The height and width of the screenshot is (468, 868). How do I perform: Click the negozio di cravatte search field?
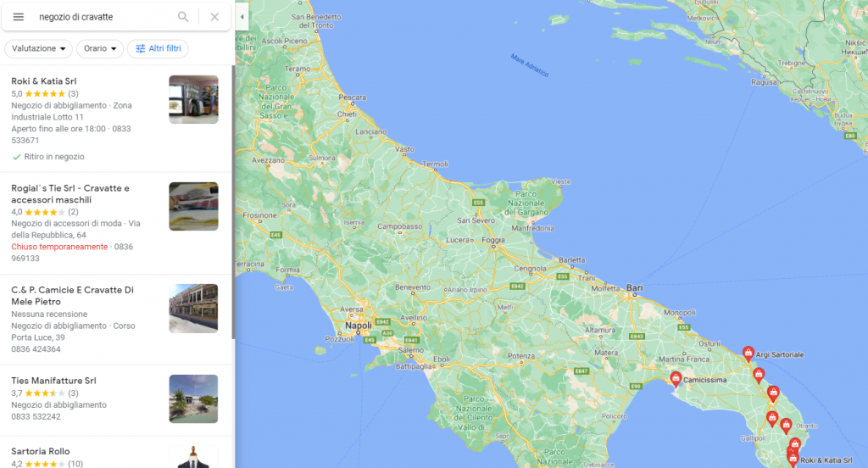[103, 17]
